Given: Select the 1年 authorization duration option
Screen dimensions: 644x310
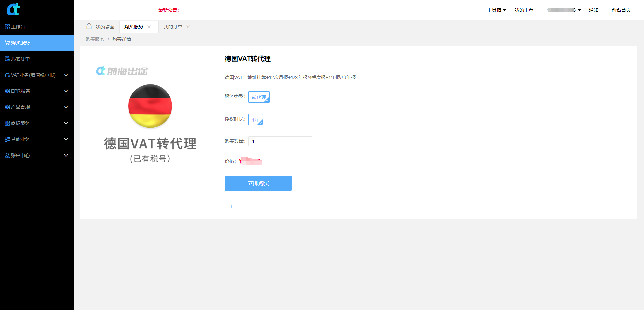Looking at the screenshot, I should point(255,120).
